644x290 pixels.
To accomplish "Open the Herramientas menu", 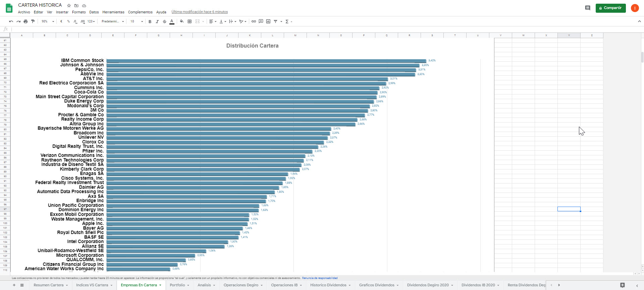I will pos(113,12).
